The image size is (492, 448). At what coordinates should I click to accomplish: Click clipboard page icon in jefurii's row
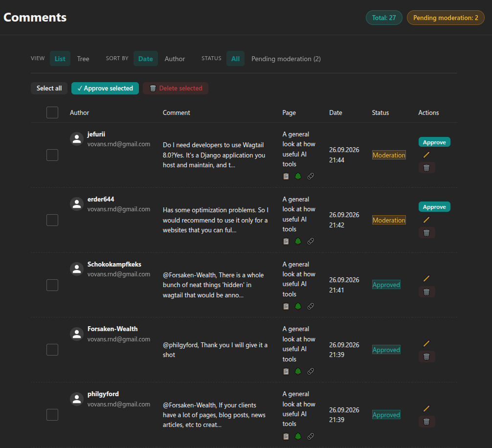(286, 176)
